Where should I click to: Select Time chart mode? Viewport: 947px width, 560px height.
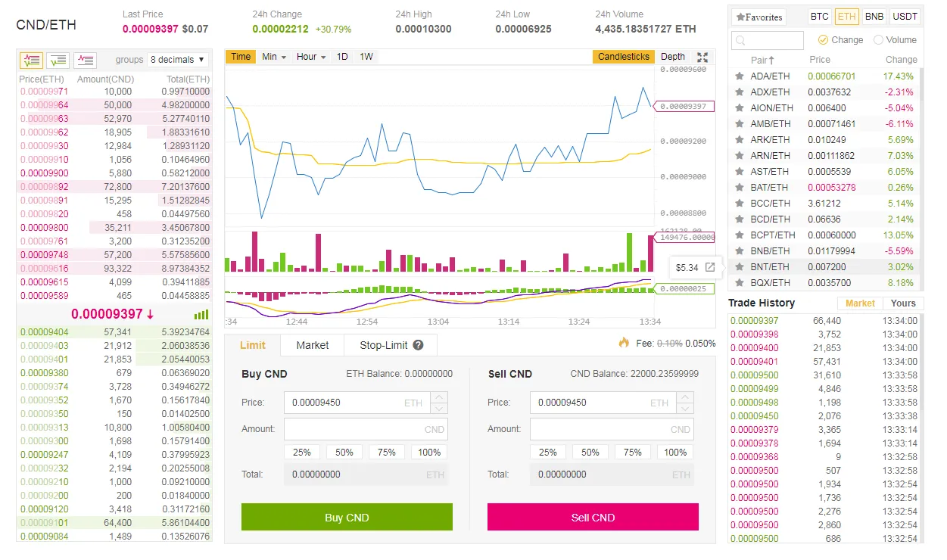(241, 57)
